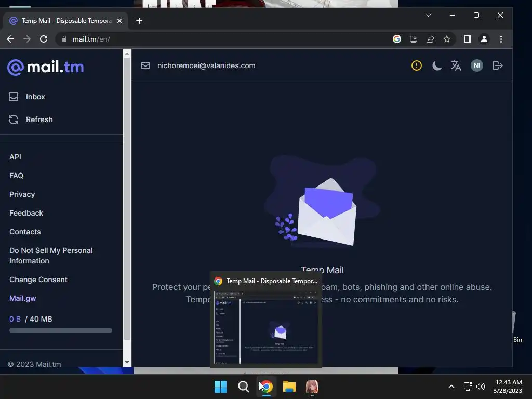Reload the page with the browser refresh button
The image size is (532, 399).
coord(44,39)
